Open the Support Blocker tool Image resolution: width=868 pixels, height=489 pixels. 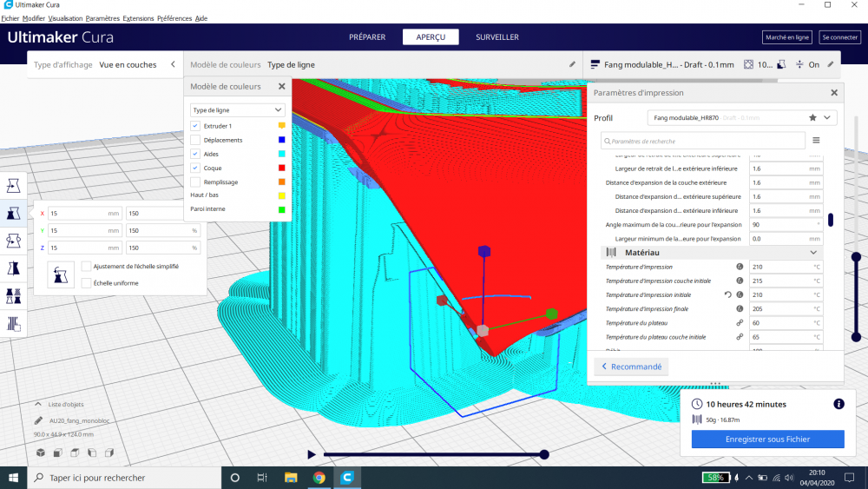point(13,324)
